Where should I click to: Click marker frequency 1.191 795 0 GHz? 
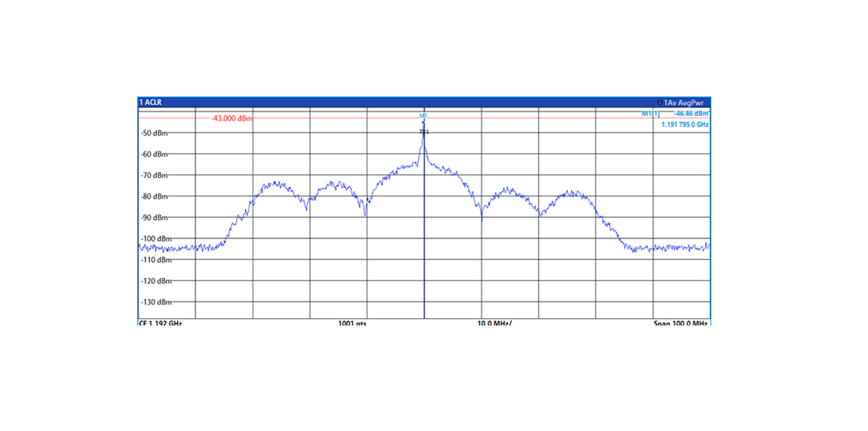point(686,125)
